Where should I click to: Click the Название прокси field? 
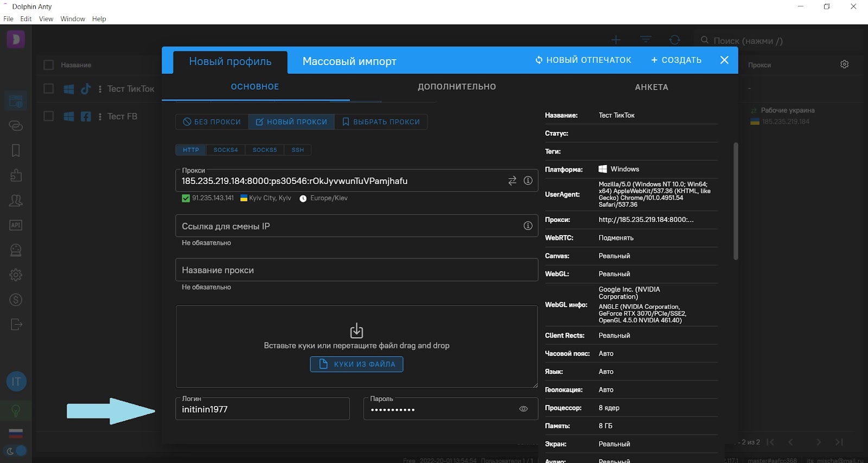[x=356, y=270]
